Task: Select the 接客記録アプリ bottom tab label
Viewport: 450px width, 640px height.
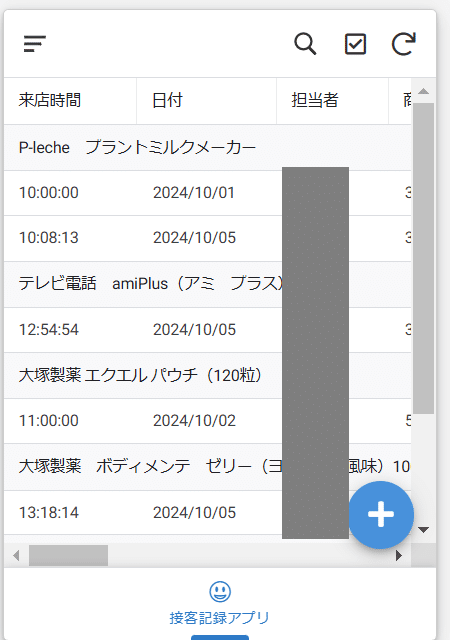Action: click(x=220, y=618)
